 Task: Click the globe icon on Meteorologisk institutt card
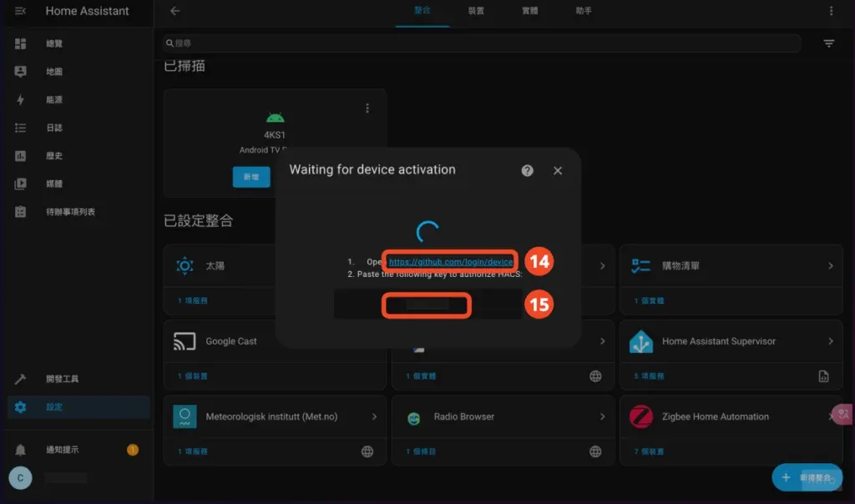366,451
